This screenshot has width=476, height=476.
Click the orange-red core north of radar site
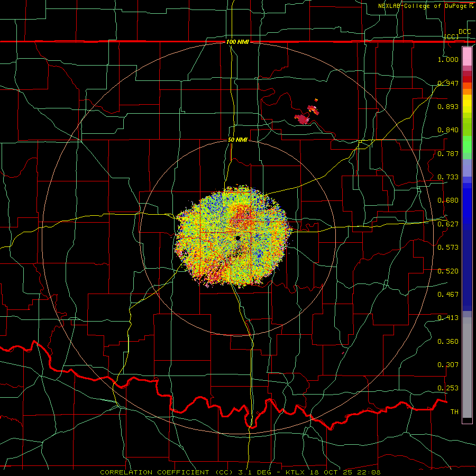241,217
